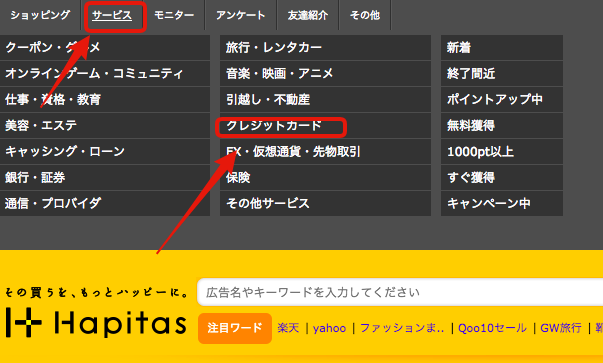Open the 楽天 keyword link

[x=288, y=328]
